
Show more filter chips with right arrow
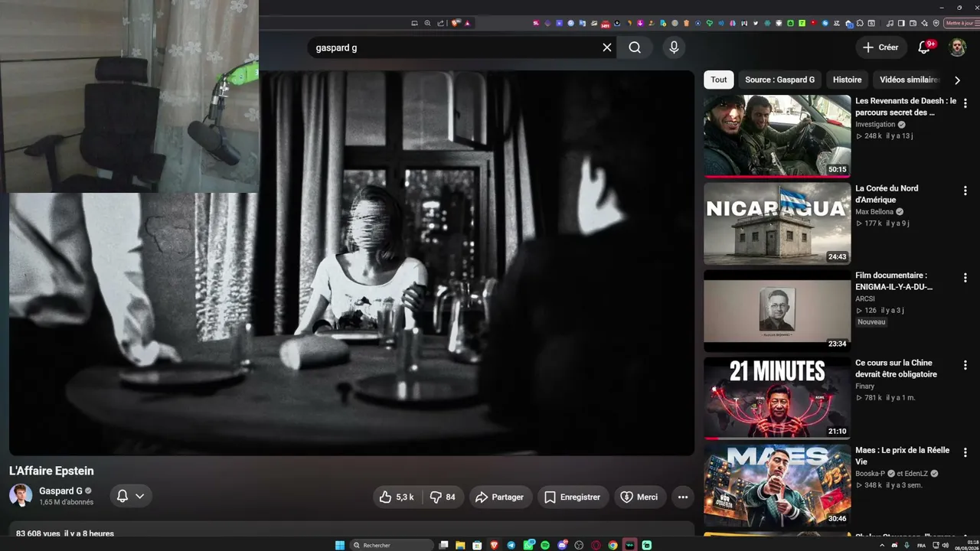(957, 80)
